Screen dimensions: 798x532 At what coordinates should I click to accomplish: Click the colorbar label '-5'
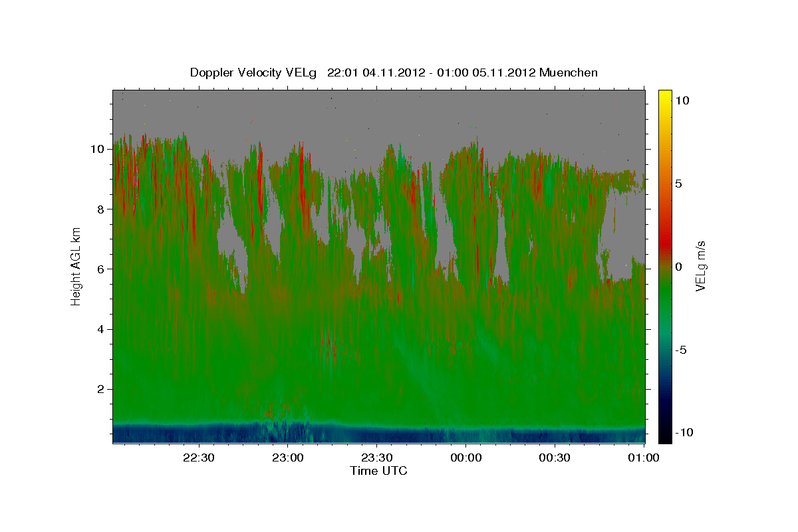(682, 349)
